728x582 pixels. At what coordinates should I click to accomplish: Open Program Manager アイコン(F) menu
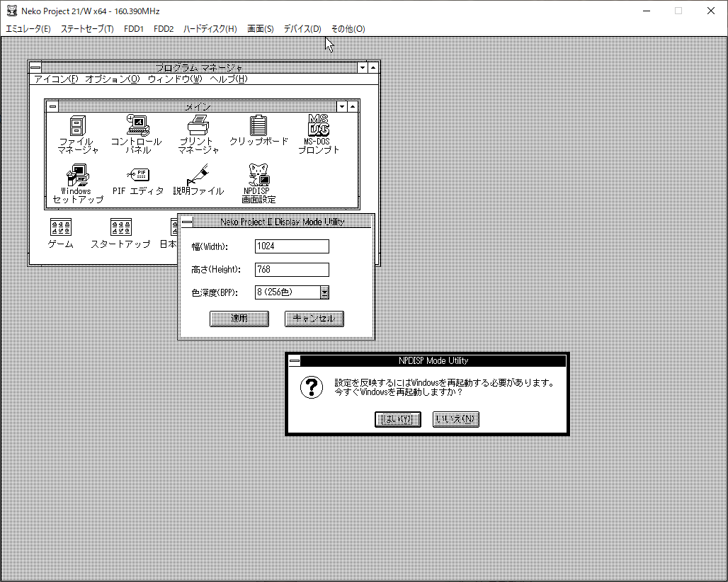click(56, 79)
